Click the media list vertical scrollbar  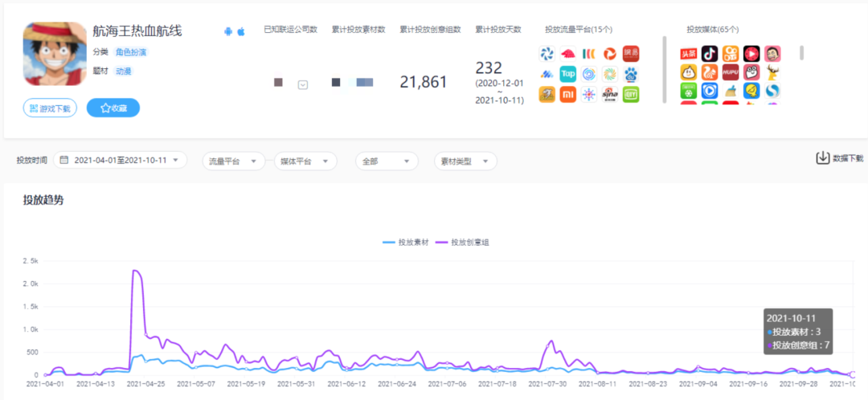tap(801, 53)
